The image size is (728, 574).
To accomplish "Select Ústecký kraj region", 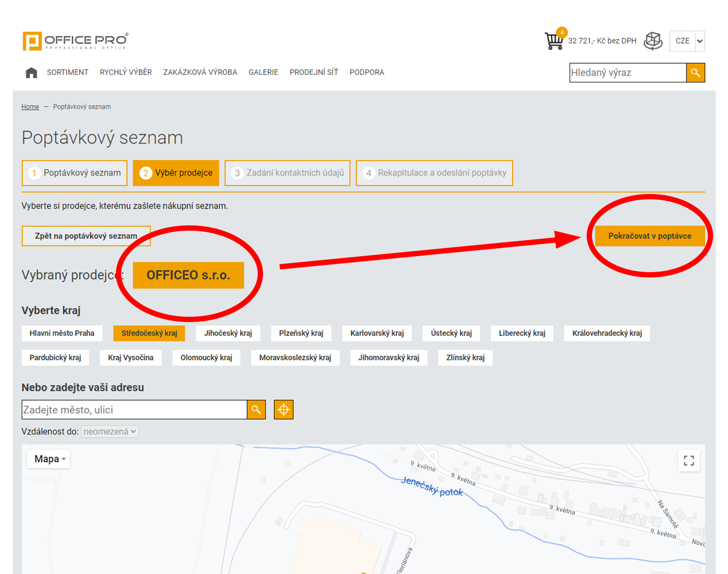I will coord(452,333).
